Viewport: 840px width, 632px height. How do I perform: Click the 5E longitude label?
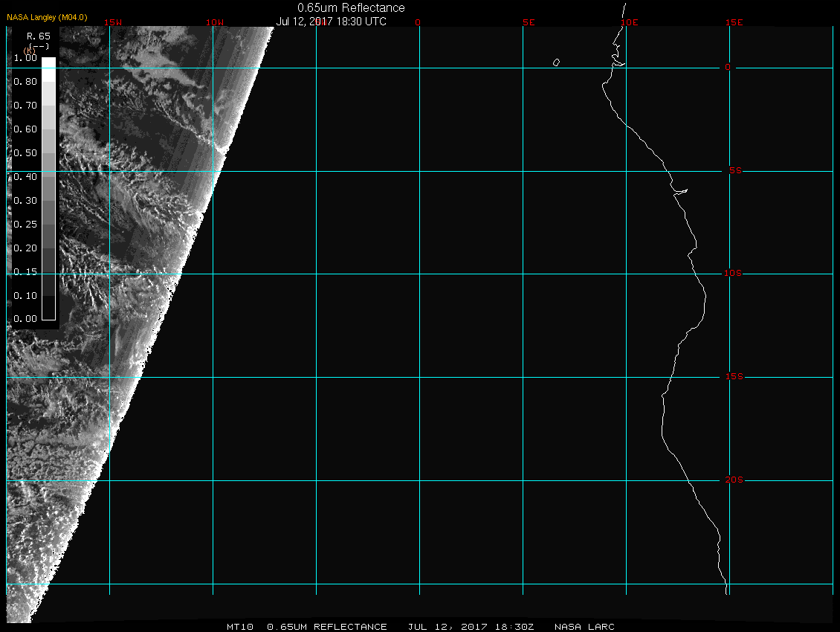pyautogui.click(x=529, y=22)
